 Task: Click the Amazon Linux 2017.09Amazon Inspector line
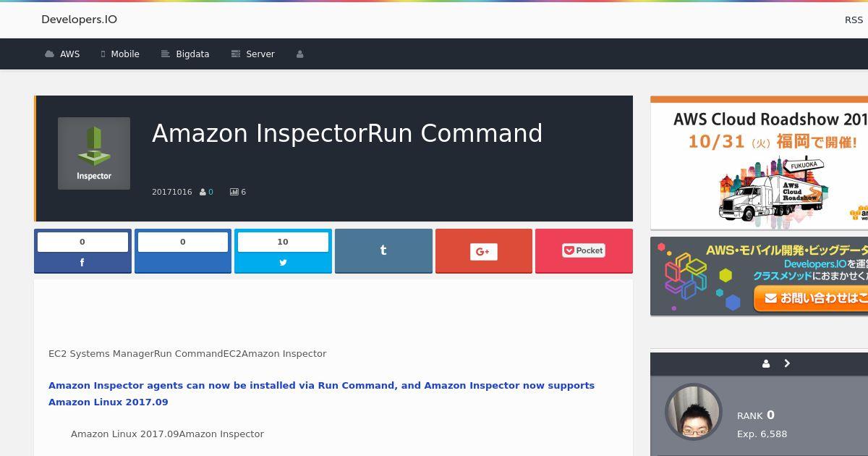pyautogui.click(x=167, y=434)
